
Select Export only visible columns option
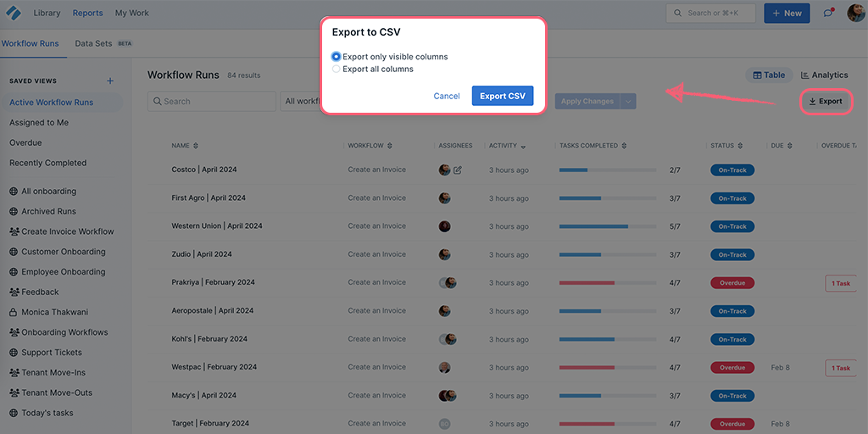[x=337, y=57]
